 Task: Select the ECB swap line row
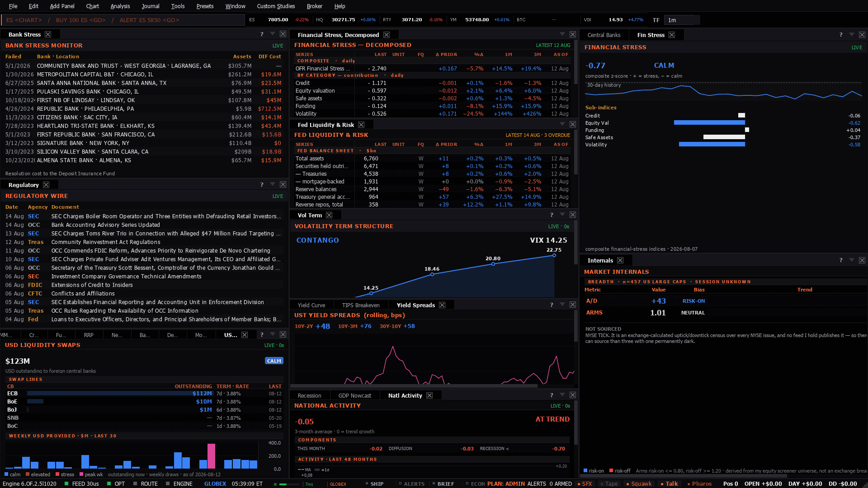[144, 394]
